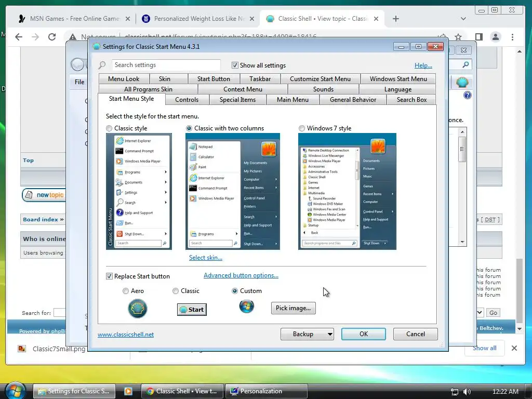
Task: Click the Aero start button shell image
Action: tap(137, 309)
